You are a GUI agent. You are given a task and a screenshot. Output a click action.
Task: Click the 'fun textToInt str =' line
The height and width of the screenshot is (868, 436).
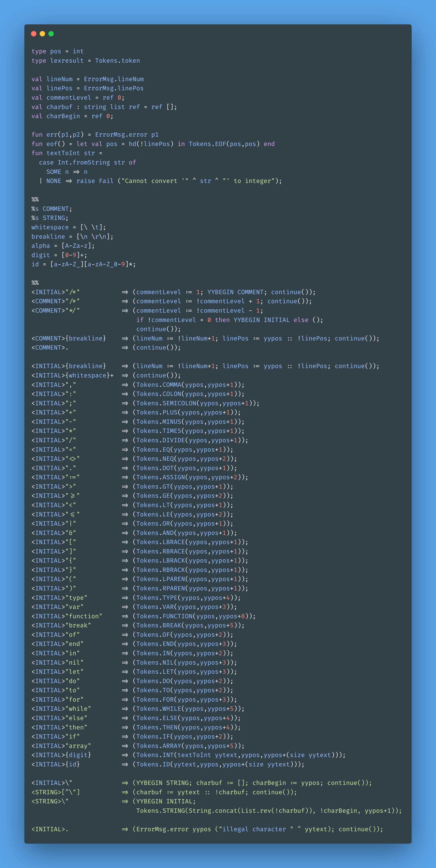click(67, 153)
